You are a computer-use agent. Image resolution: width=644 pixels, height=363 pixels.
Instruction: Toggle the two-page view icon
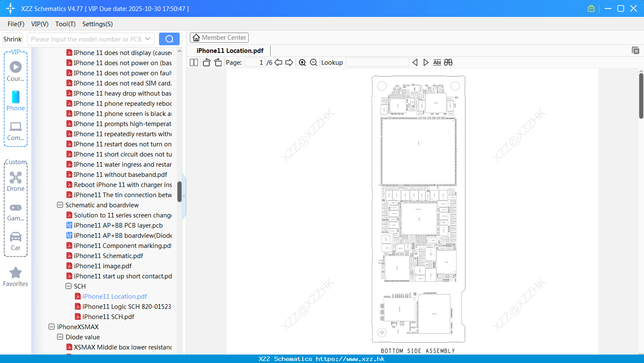click(194, 63)
